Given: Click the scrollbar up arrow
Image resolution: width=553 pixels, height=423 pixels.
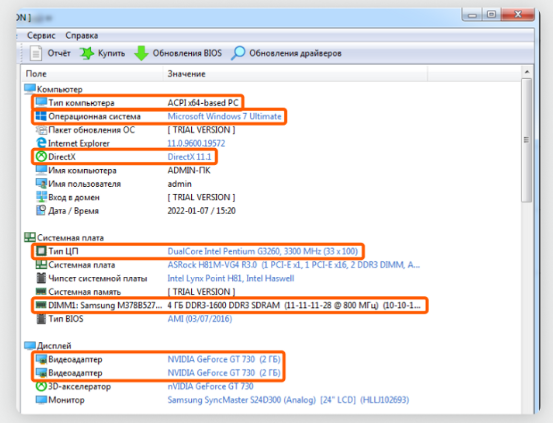Looking at the screenshot, I should (527, 72).
